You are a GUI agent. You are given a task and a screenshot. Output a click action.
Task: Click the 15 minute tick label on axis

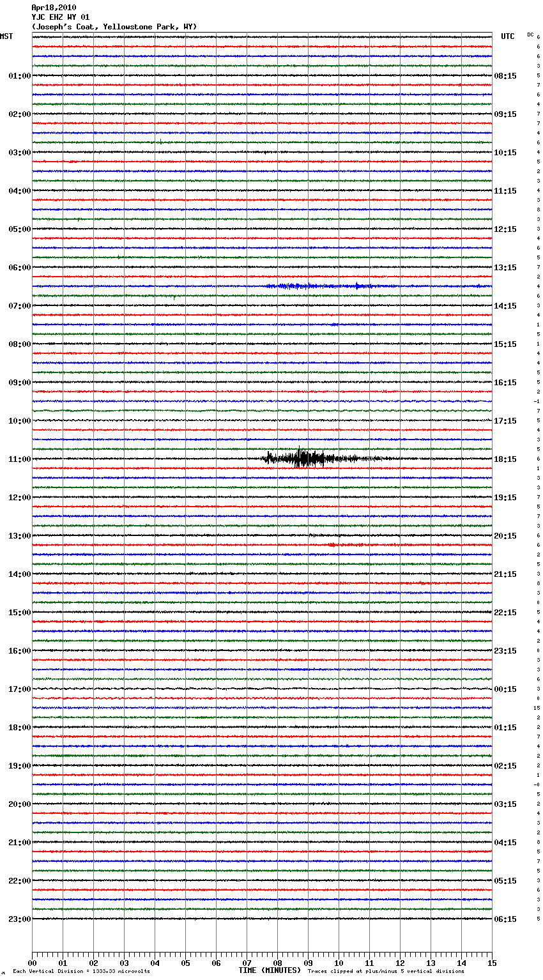(x=492, y=963)
